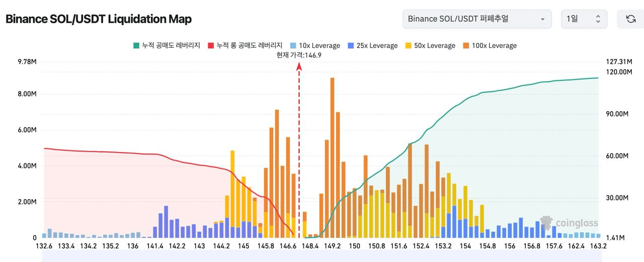Viewport: 644px width, 262px height.
Task: Click the 144.2 price axis label
Action: coord(221,246)
